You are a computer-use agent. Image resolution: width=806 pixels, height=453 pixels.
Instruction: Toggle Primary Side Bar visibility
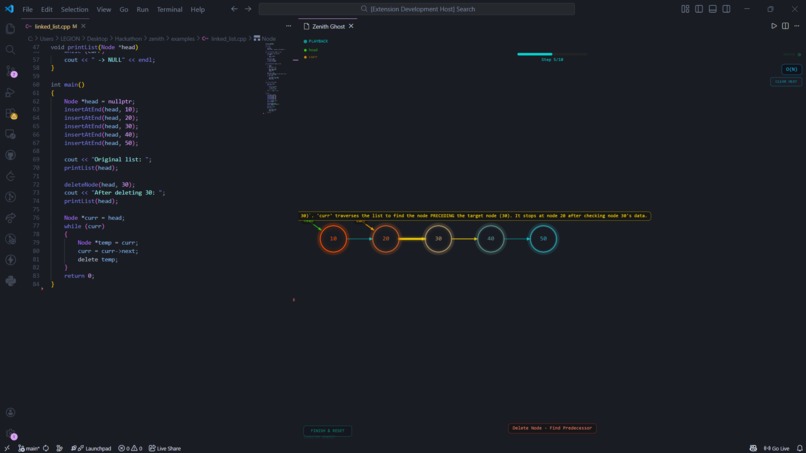(699, 9)
